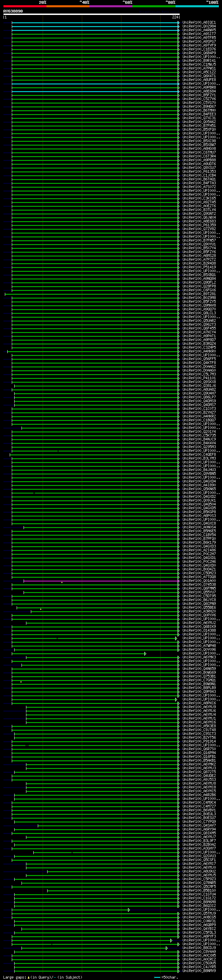The height and width of the screenshot is (980, 222).
Task: Open hit UniRef100_B7FH51
Action: [x=199, y=125]
